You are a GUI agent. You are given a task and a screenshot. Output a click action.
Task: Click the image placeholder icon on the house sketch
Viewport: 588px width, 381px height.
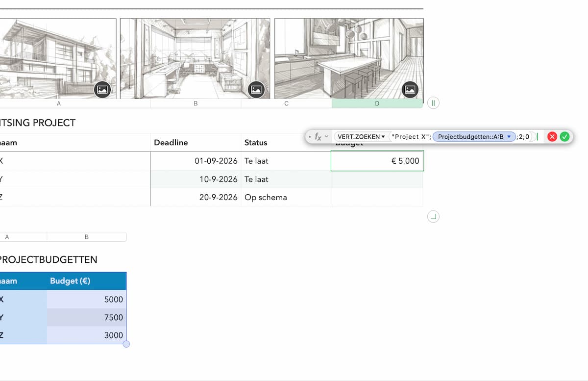(x=102, y=90)
